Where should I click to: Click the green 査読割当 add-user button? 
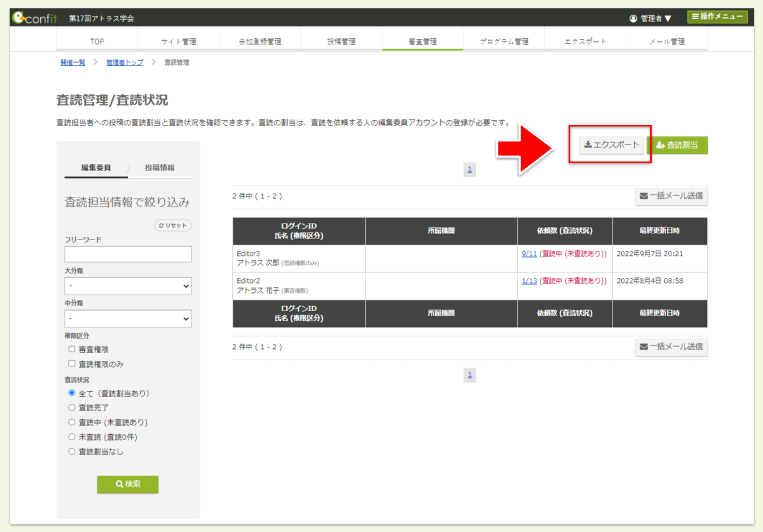click(677, 145)
